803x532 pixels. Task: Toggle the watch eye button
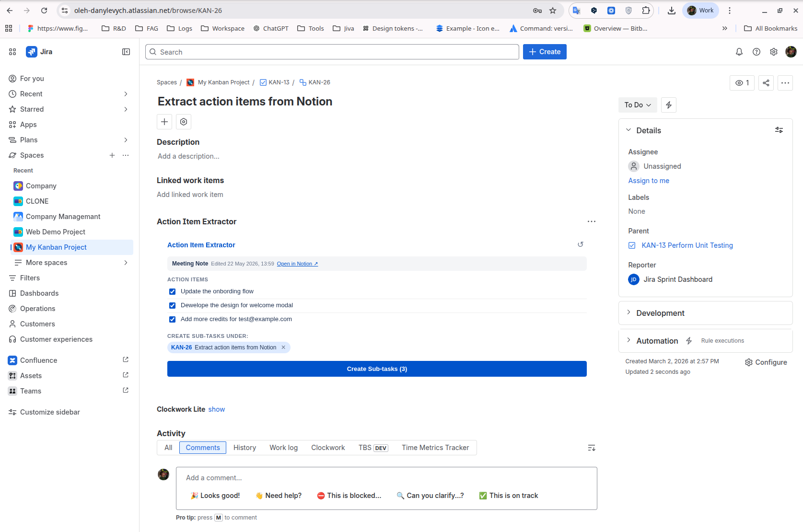742,83
